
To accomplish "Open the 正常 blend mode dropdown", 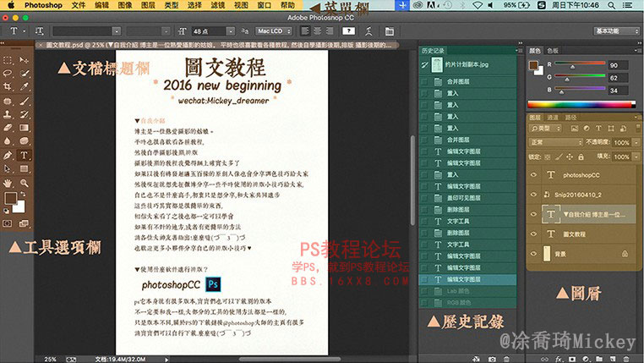I will (556, 142).
